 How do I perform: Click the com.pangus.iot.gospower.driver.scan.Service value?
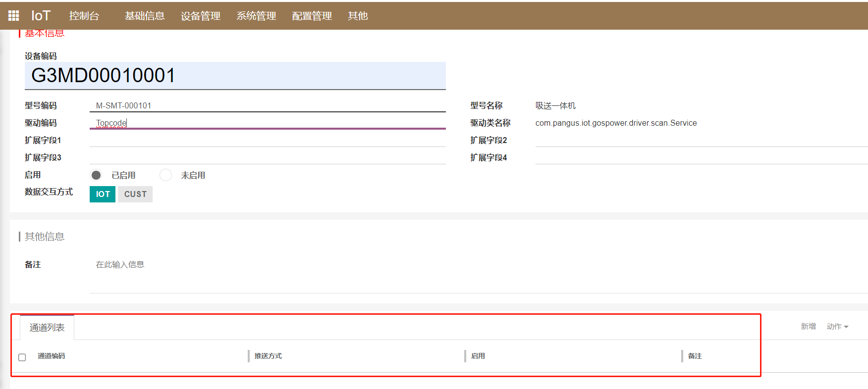click(616, 123)
